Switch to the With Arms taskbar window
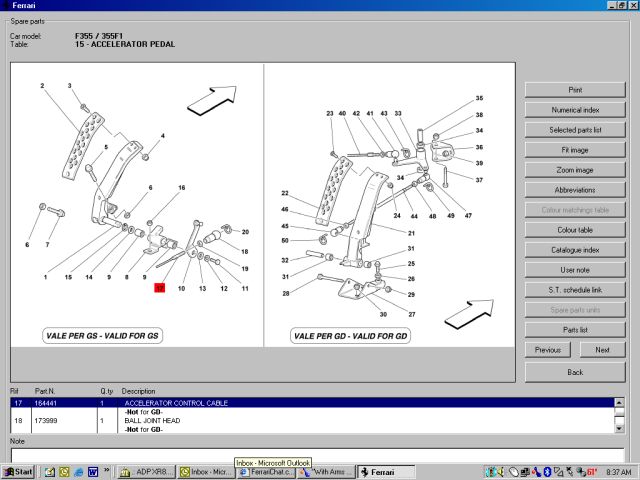The width and height of the screenshot is (640, 480). coord(326,472)
